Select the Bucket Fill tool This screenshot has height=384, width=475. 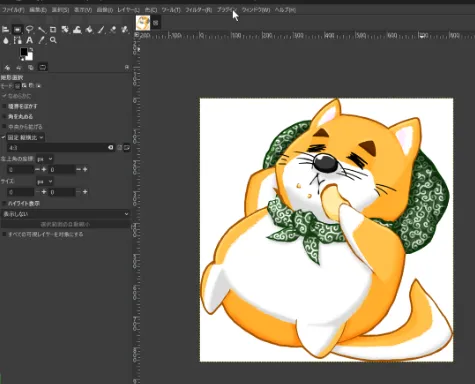(x=89, y=30)
